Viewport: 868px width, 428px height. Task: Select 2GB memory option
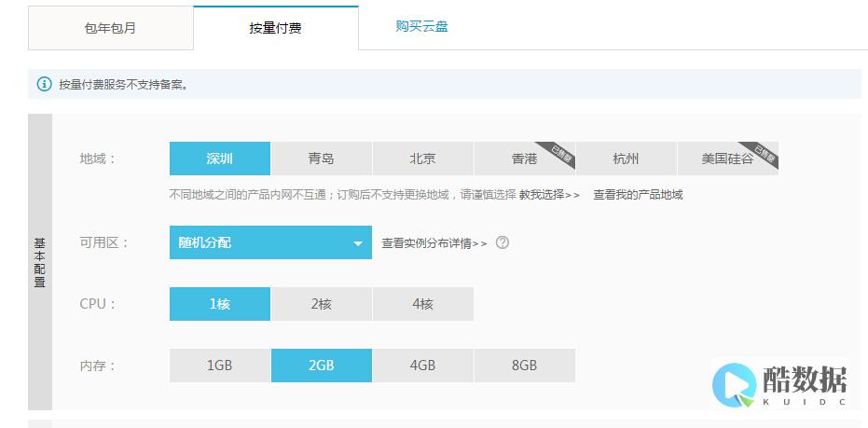tap(322, 366)
